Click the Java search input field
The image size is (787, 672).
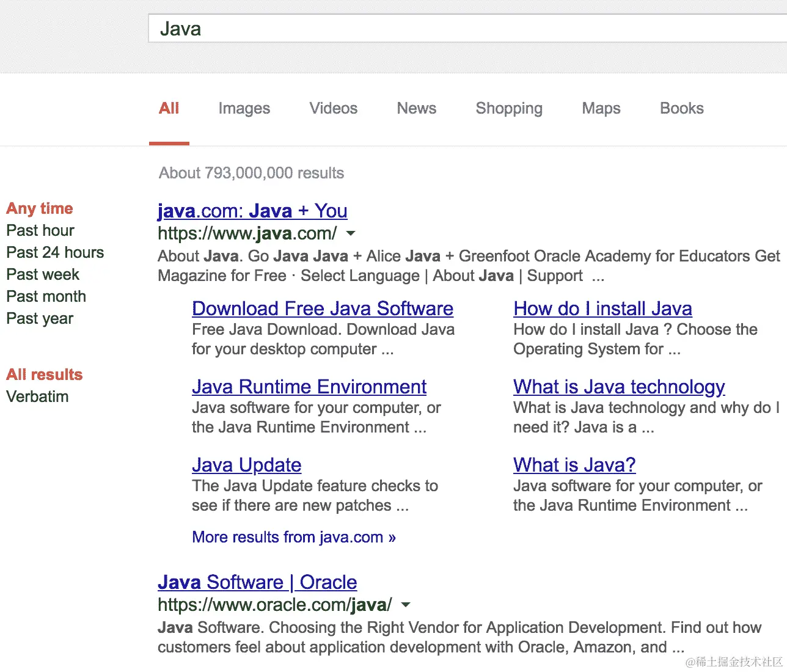tap(467, 29)
